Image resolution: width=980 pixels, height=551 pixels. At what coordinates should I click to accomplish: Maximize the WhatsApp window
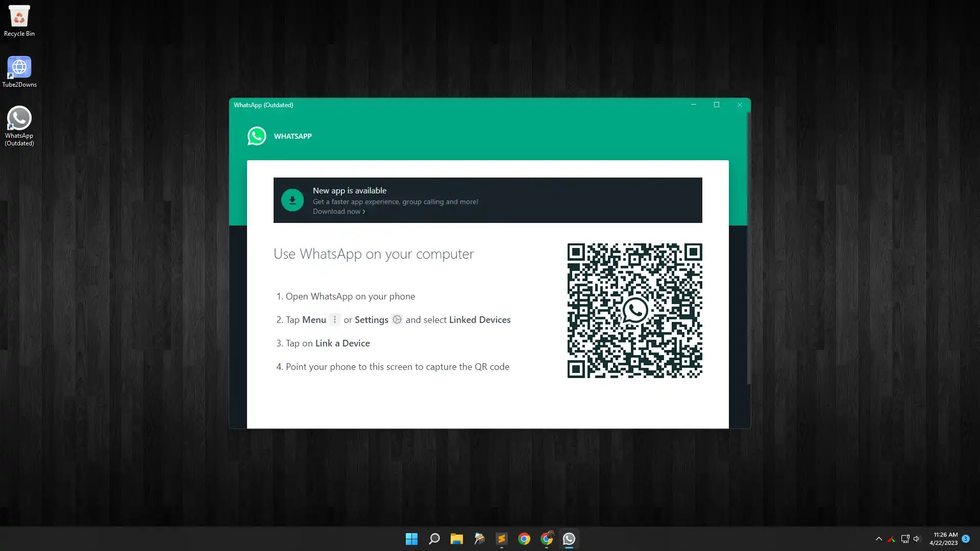717,105
